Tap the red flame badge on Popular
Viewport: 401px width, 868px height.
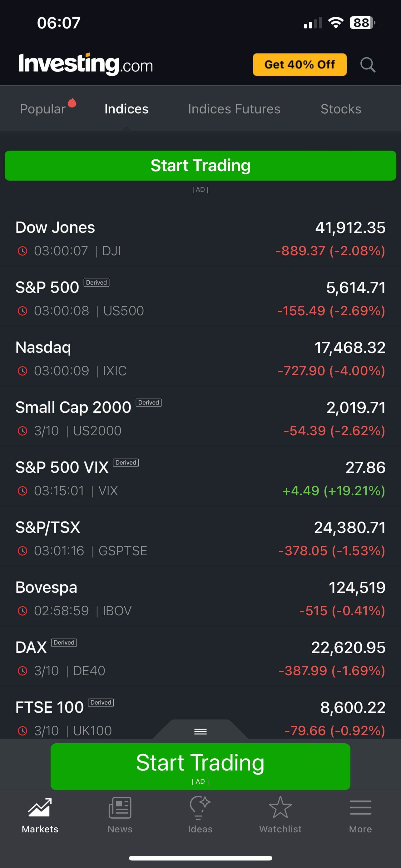pyautogui.click(x=72, y=102)
